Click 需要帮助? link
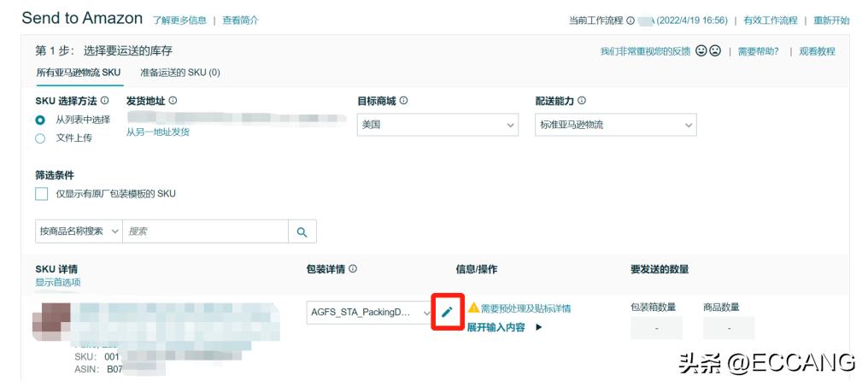The height and width of the screenshot is (387, 868). click(759, 51)
